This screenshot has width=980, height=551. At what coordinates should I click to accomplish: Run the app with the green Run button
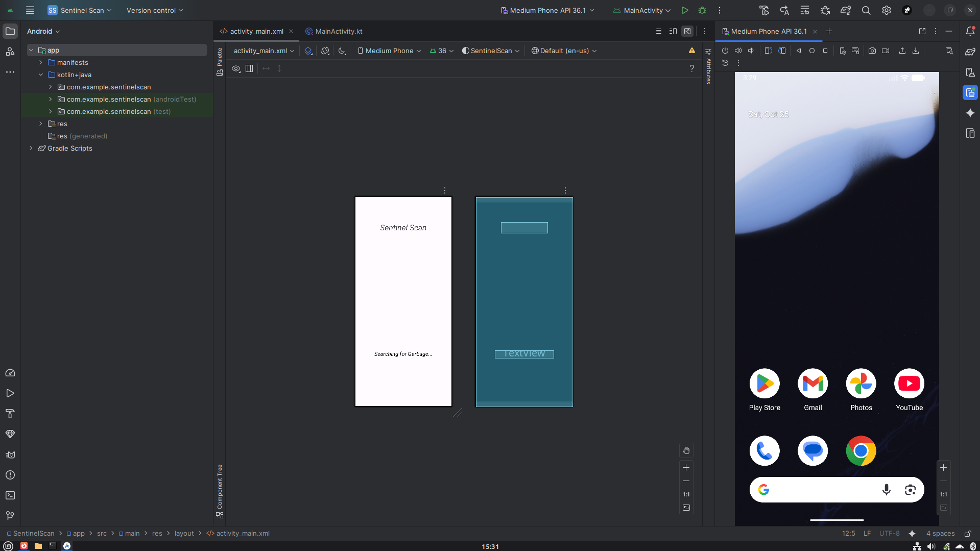point(685,10)
